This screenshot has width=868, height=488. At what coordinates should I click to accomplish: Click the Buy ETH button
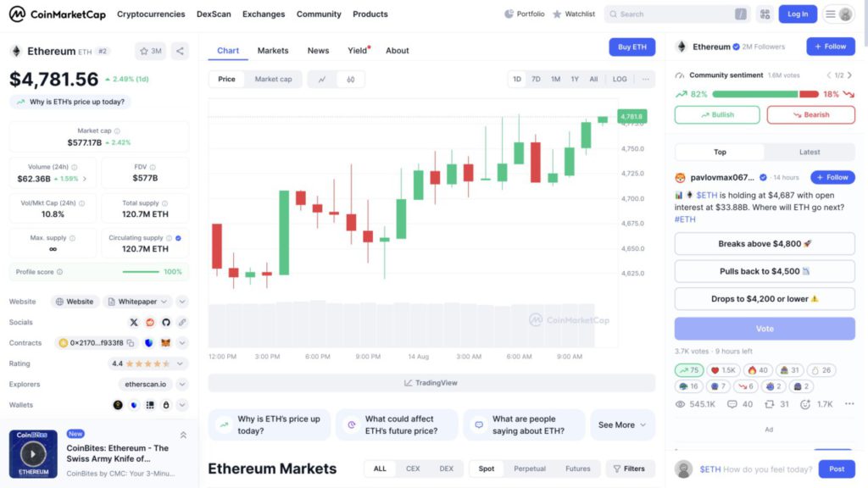click(x=632, y=47)
